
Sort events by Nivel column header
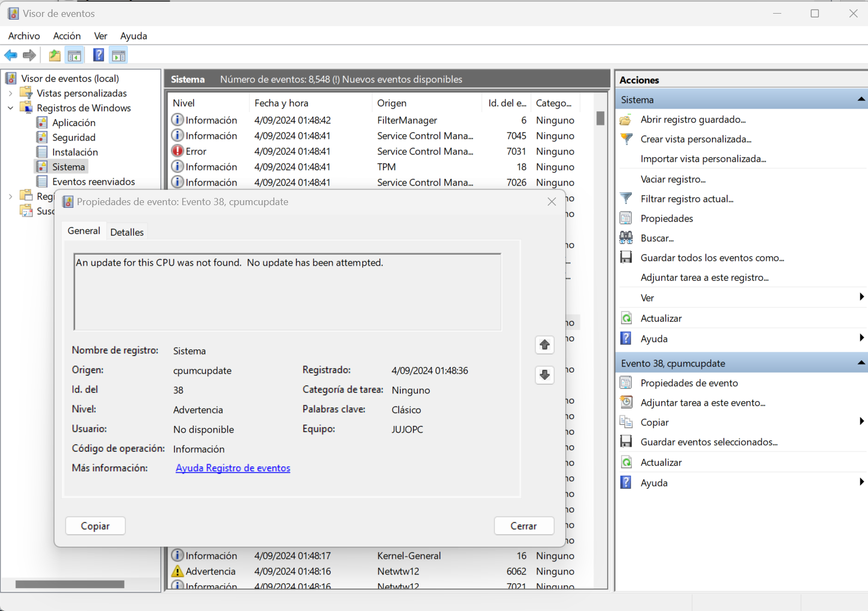click(x=209, y=103)
